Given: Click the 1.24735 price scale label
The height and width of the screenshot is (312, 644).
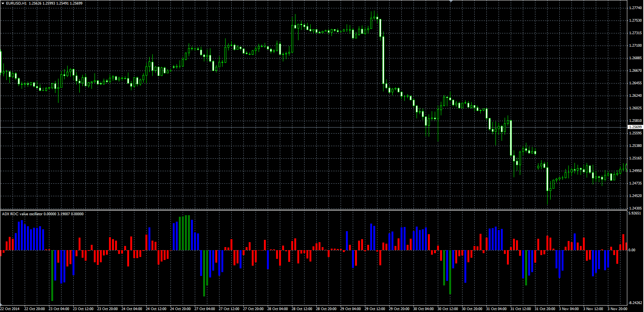Looking at the screenshot, I should click(x=636, y=183).
